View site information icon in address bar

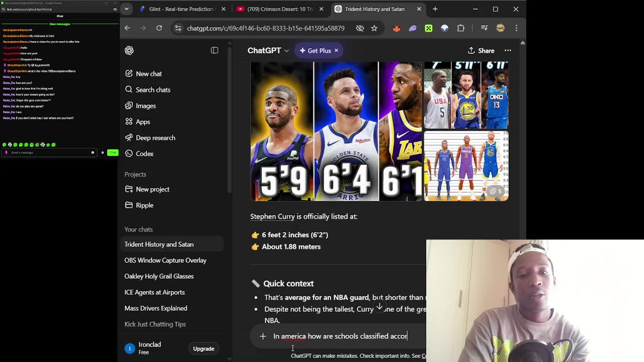pos(178,28)
